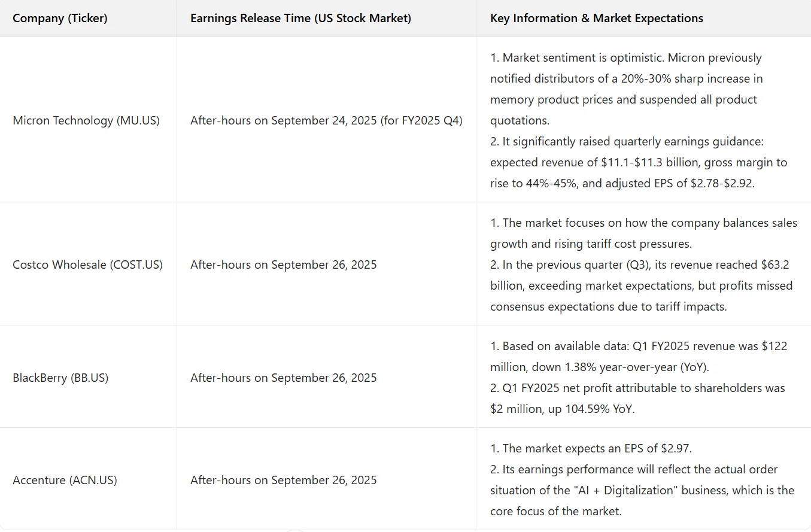Click Costco's September 26, 2025 release time

click(x=283, y=265)
